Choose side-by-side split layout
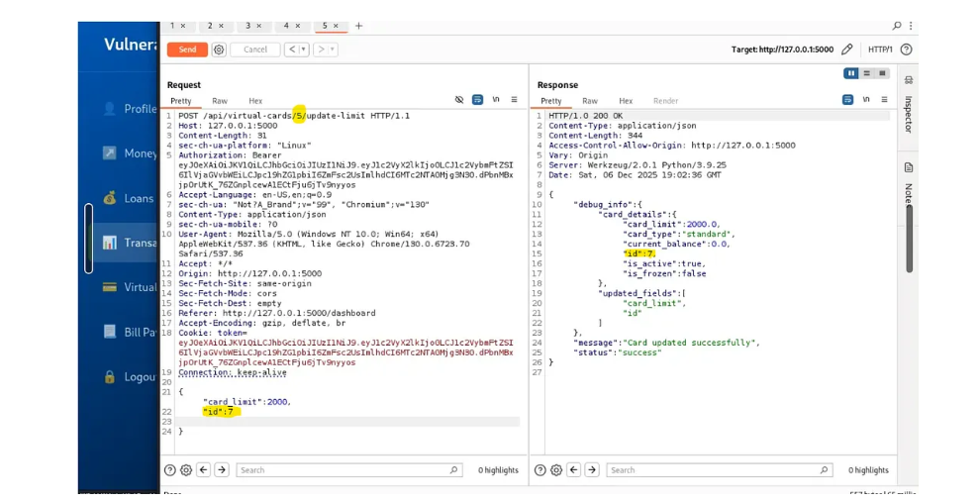This screenshot has height=502, width=980. (851, 73)
